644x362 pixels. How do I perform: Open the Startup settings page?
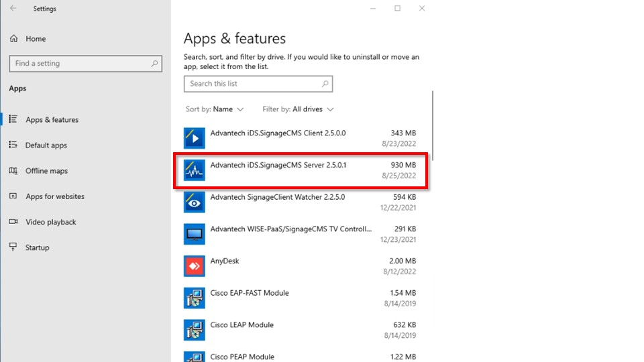point(37,247)
